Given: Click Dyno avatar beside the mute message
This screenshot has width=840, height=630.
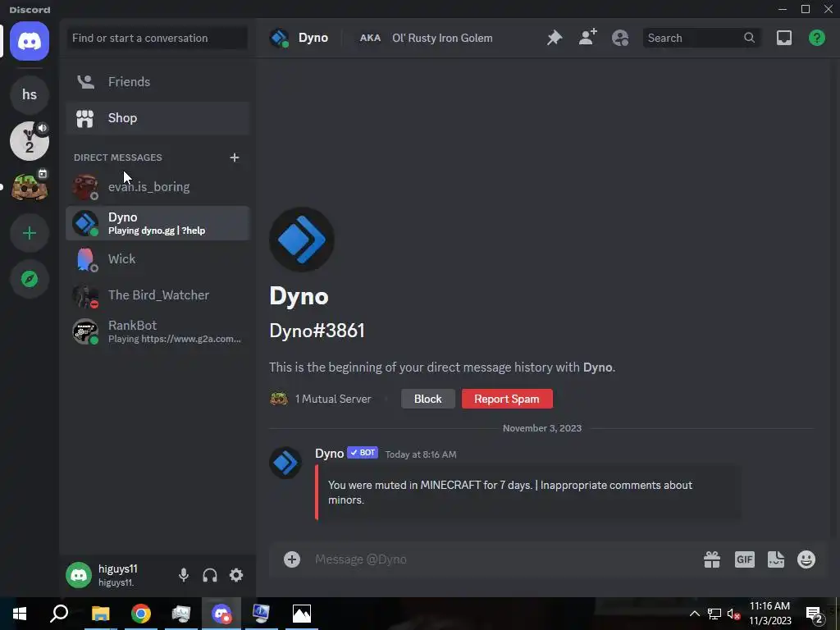Looking at the screenshot, I should [x=285, y=463].
